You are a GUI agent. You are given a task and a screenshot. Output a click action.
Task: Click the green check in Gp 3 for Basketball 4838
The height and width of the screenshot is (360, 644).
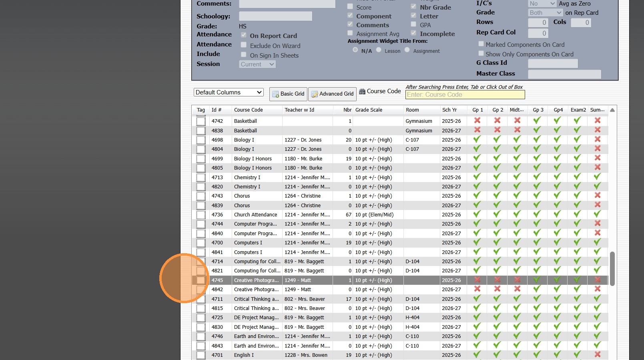coord(537,130)
